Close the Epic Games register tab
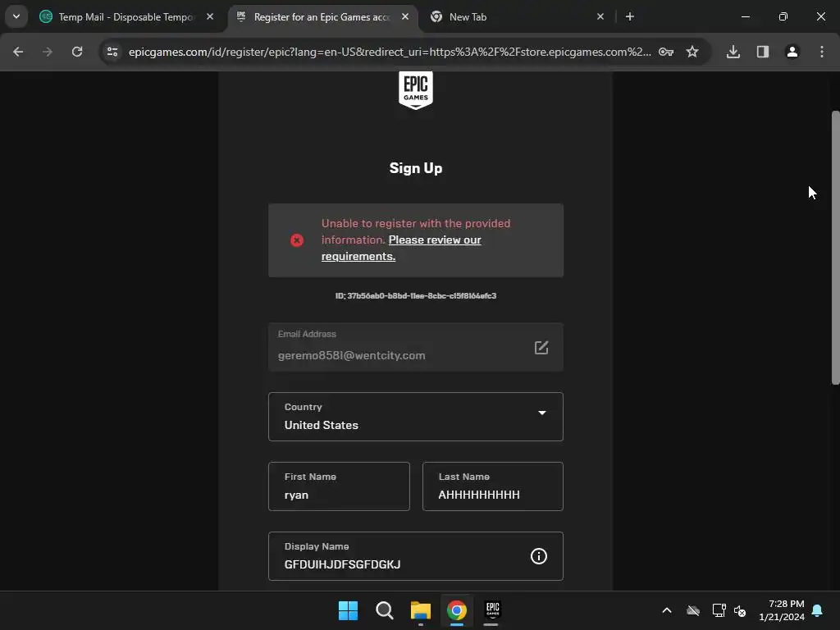The width and height of the screenshot is (840, 630). point(405,16)
